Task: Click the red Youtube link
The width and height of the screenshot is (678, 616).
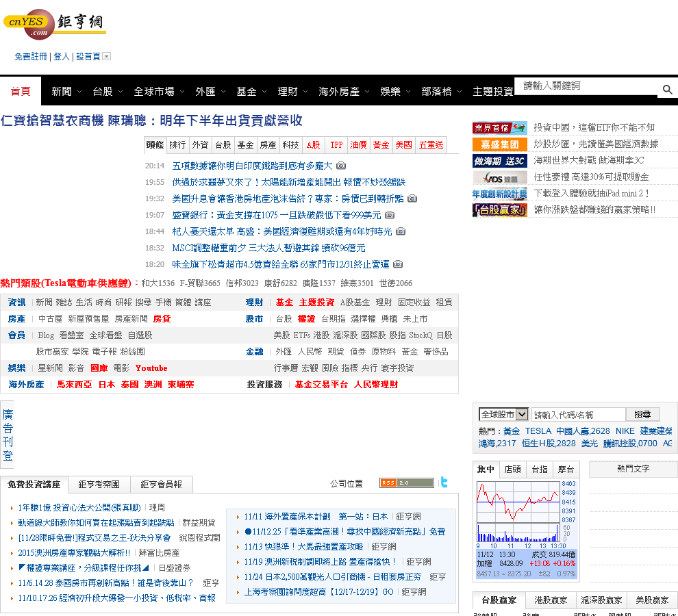Action: tap(151, 368)
